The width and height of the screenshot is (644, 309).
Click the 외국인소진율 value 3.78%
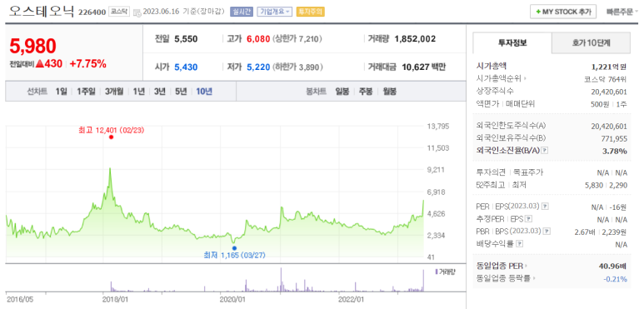point(615,151)
